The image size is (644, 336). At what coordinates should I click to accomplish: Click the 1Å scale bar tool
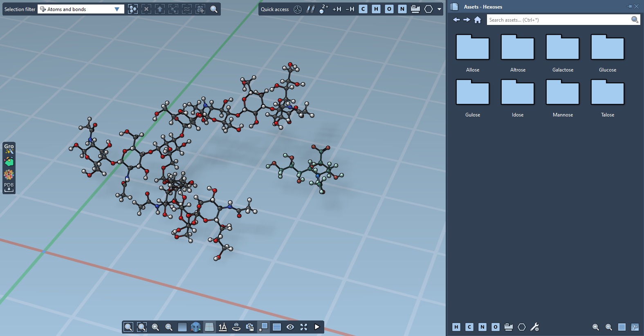point(222,327)
